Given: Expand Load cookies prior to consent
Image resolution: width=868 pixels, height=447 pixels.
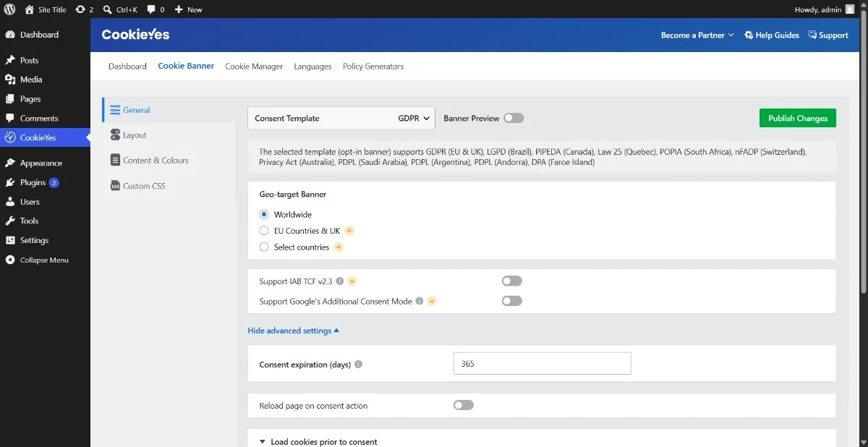Looking at the screenshot, I should (318, 441).
